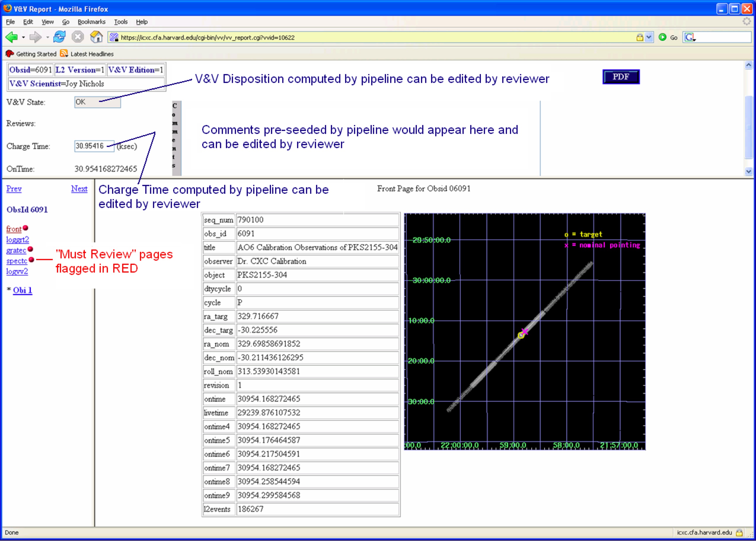Click red flag dot beside spectc
This screenshot has height=541, width=756.
tap(31, 260)
